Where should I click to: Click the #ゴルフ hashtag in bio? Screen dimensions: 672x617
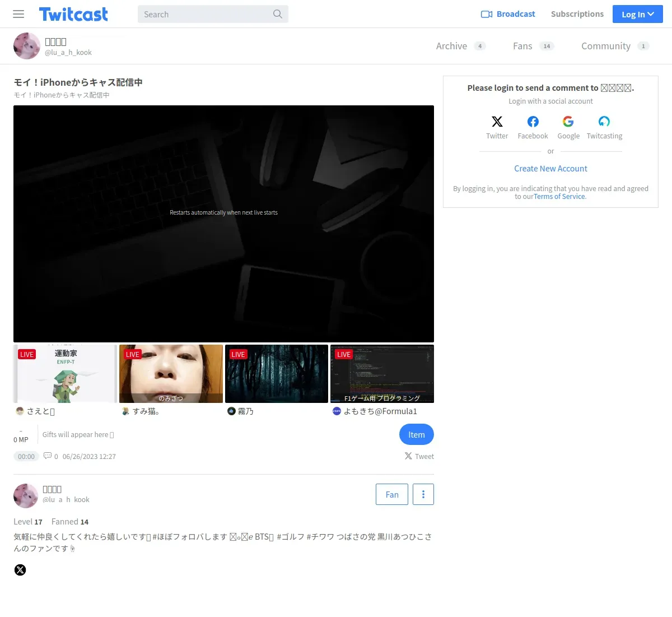click(291, 537)
